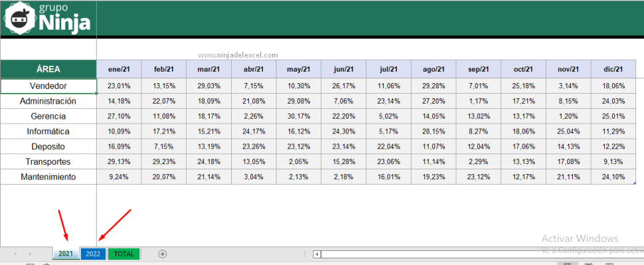Open the 2022 sheet tab
This screenshot has height=265, width=644.
click(x=93, y=254)
